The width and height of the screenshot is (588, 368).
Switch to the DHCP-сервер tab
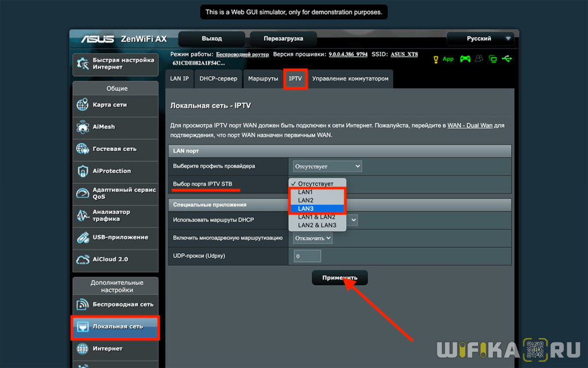pyautogui.click(x=218, y=79)
